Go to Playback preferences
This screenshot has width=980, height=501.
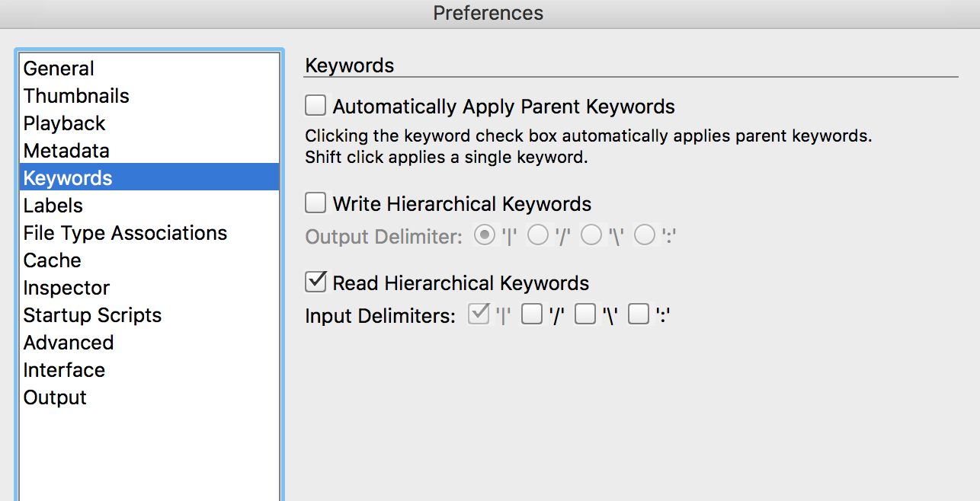click(x=149, y=123)
